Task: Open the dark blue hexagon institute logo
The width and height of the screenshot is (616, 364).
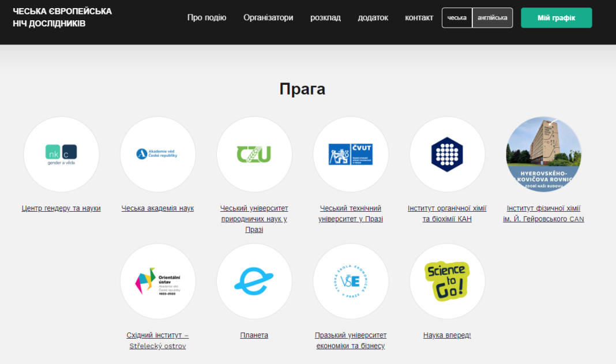Action: point(447,154)
